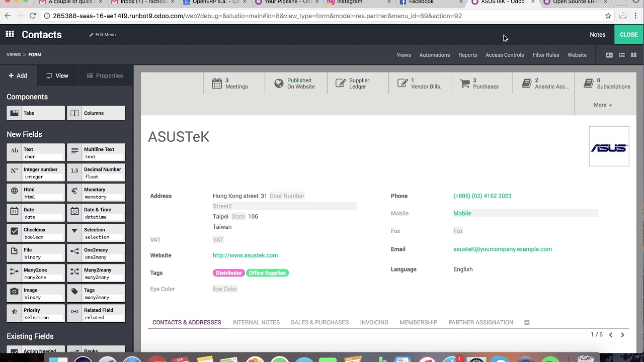The width and height of the screenshot is (644, 362).
Task: Click the add new tab plus icon
Action: (x=527, y=322)
